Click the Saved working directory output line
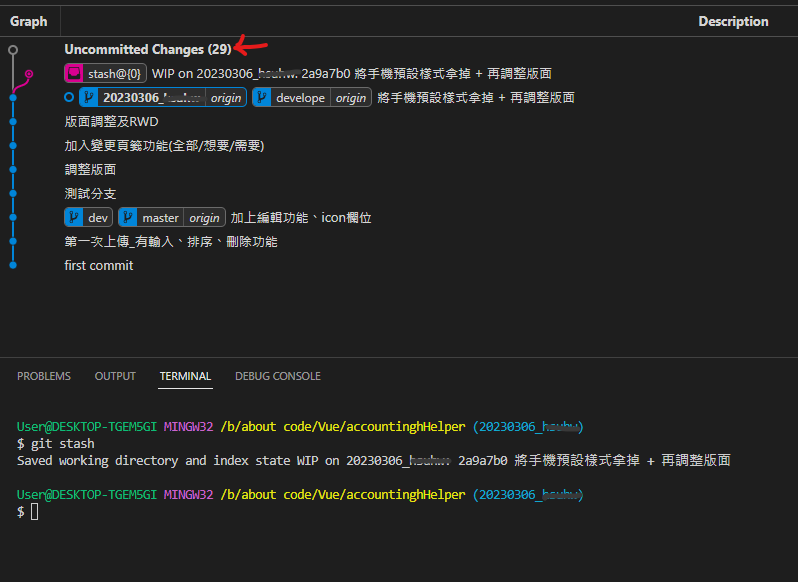The width and height of the screenshot is (798, 582). [x=374, y=460]
